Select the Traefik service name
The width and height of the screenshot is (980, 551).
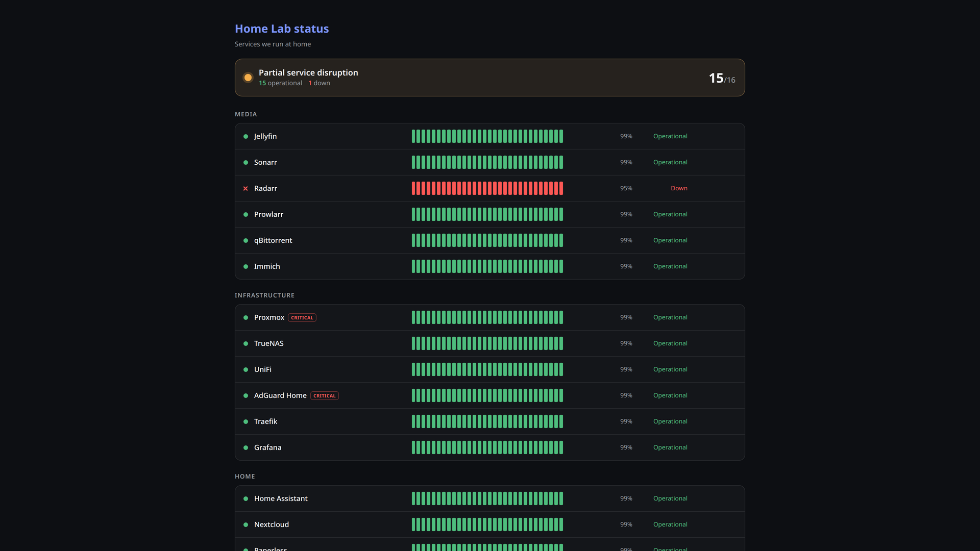[265, 421]
